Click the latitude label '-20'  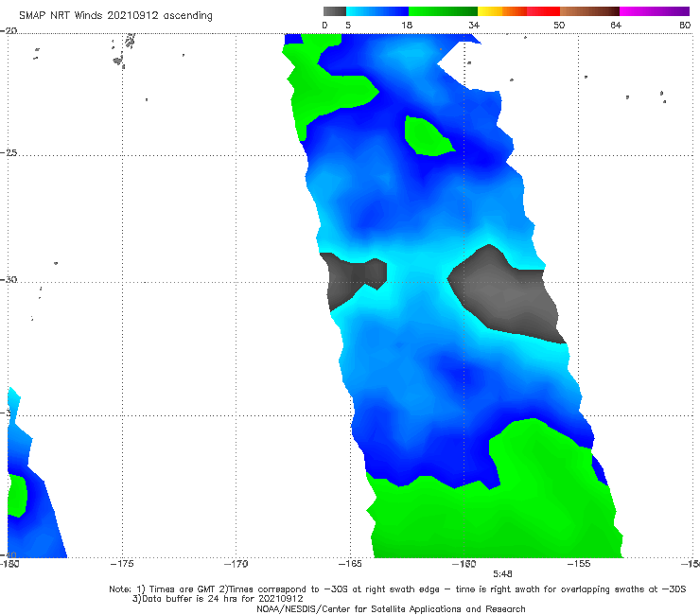9,30
